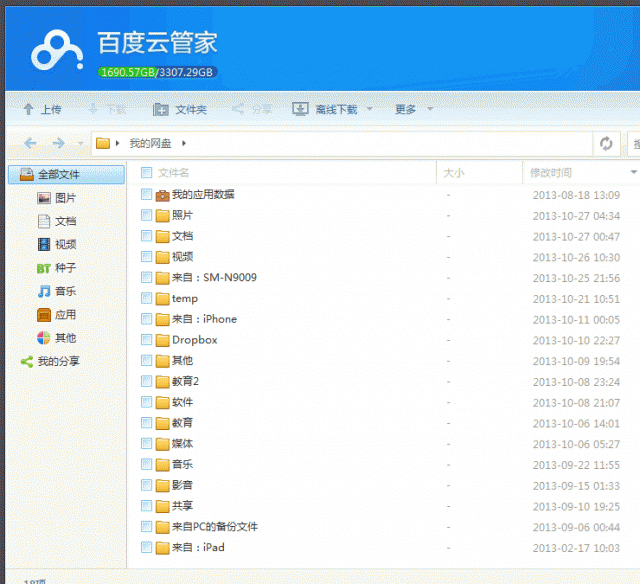Check the box for file-list 视频 folder
The height and width of the screenshot is (584, 640).
[x=147, y=257]
